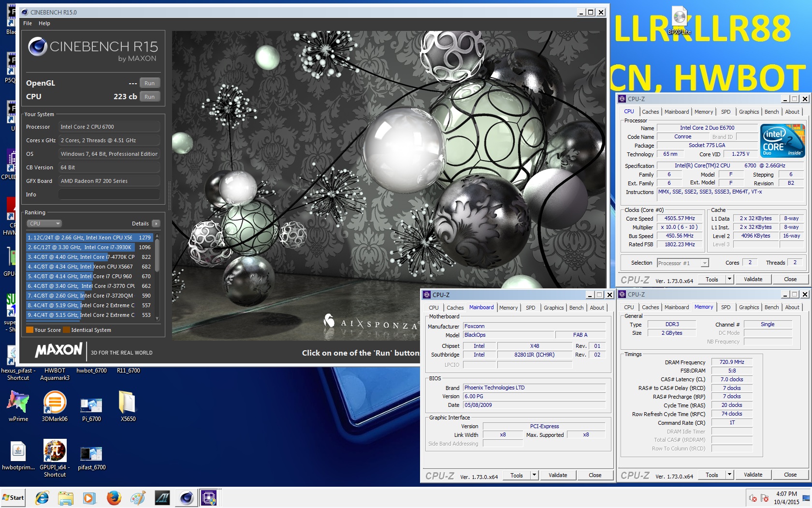The image size is (812, 508).
Task: Click the Your Score orange legend swatch
Action: [x=29, y=330]
